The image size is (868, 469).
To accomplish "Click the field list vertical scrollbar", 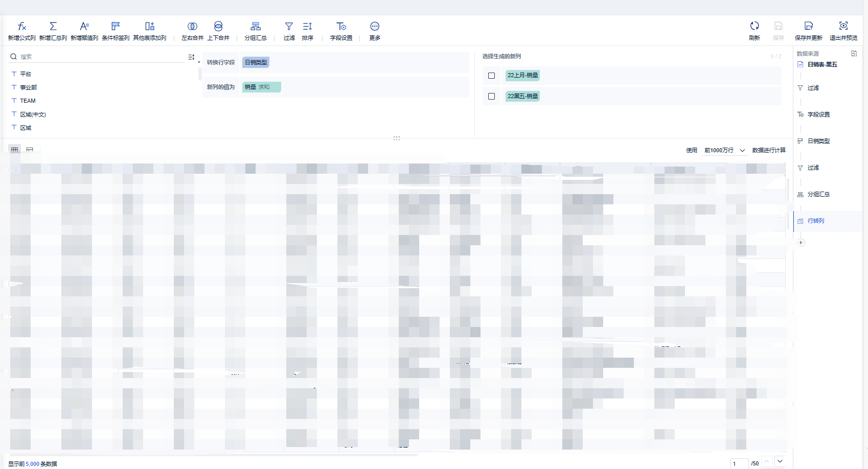I will [200, 74].
